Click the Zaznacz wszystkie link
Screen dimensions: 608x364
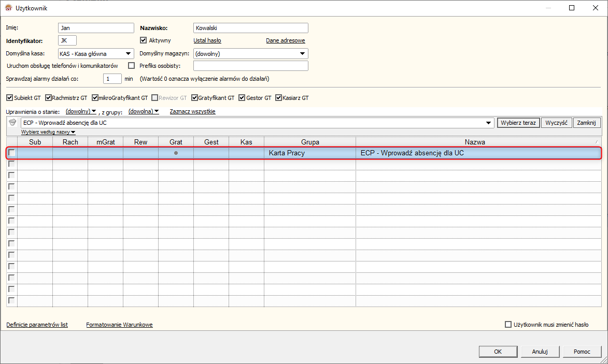point(192,111)
